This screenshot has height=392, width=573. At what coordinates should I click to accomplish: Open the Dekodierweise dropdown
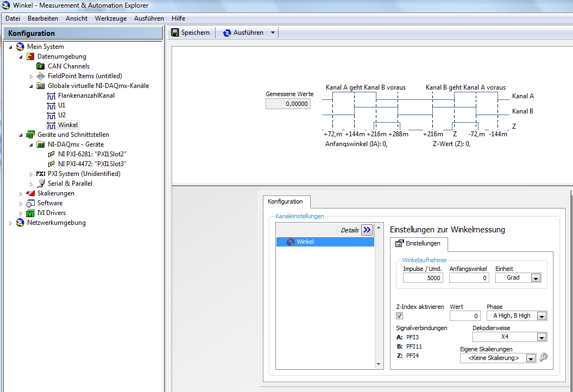coord(542,337)
